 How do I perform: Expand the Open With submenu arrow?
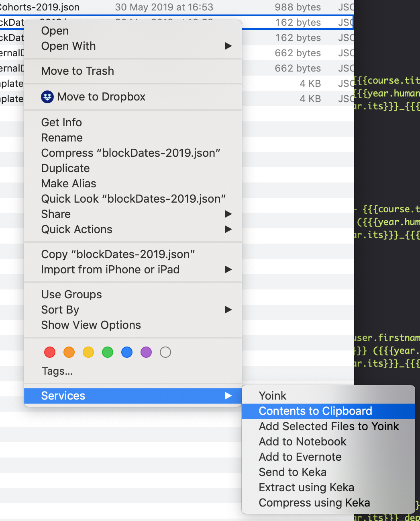pyautogui.click(x=228, y=46)
